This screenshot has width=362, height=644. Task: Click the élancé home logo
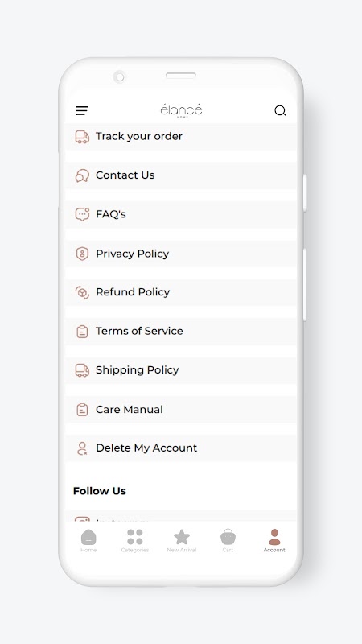coord(181,111)
